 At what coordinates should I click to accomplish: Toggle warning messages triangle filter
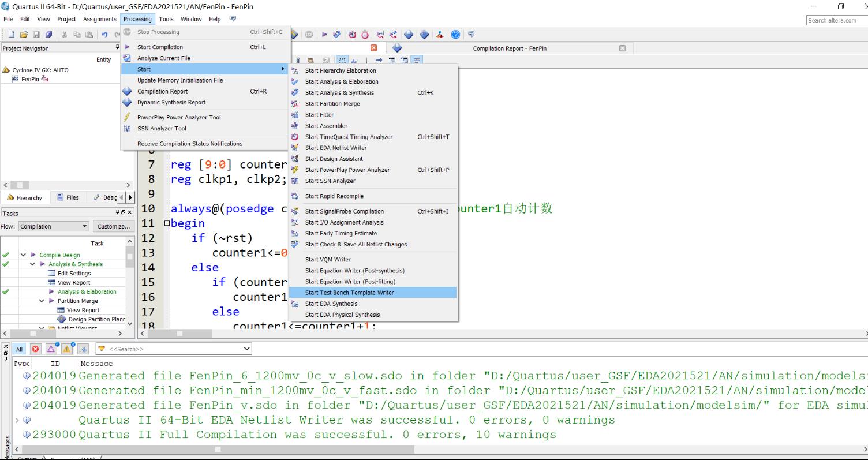[x=67, y=349]
